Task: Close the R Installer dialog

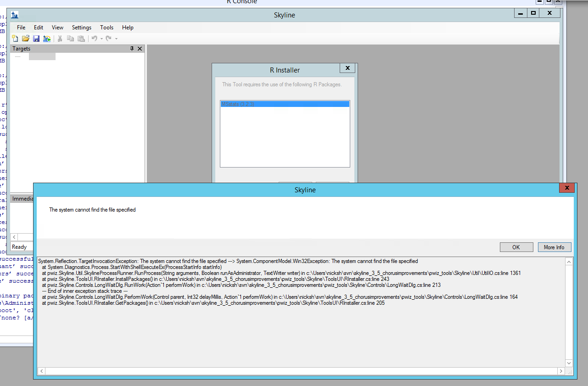Action: click(x=347, y=68)
